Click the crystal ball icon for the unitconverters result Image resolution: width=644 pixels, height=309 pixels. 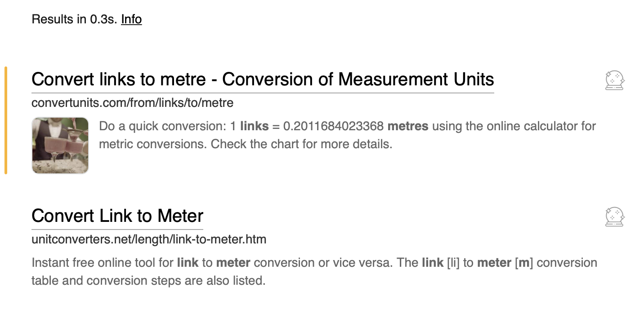pyautogui.click(x=614, y=216)
